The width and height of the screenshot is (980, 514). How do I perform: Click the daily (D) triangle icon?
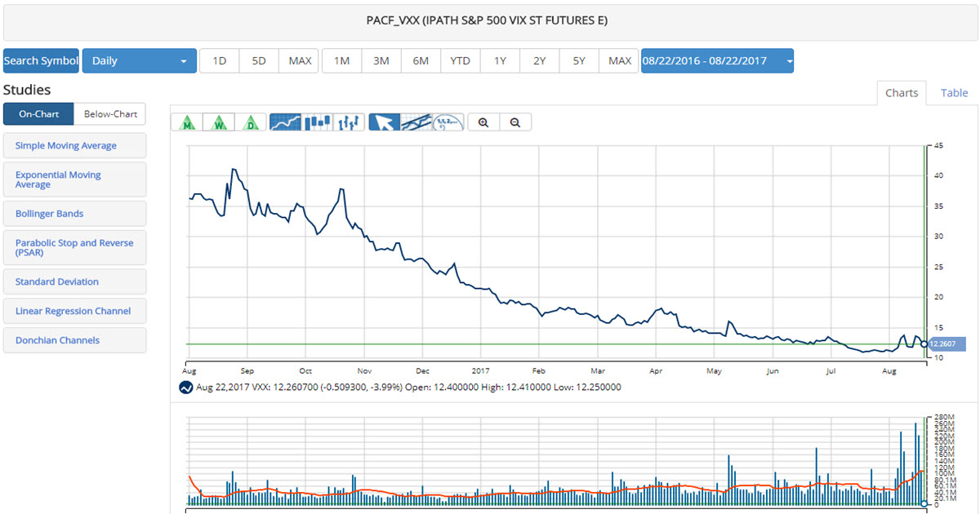251,122
